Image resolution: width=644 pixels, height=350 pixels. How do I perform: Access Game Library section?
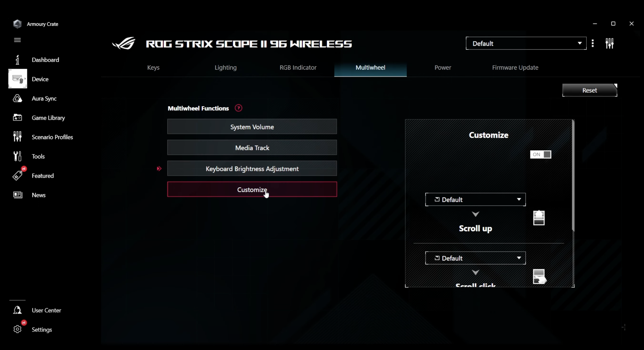[48, 117]
